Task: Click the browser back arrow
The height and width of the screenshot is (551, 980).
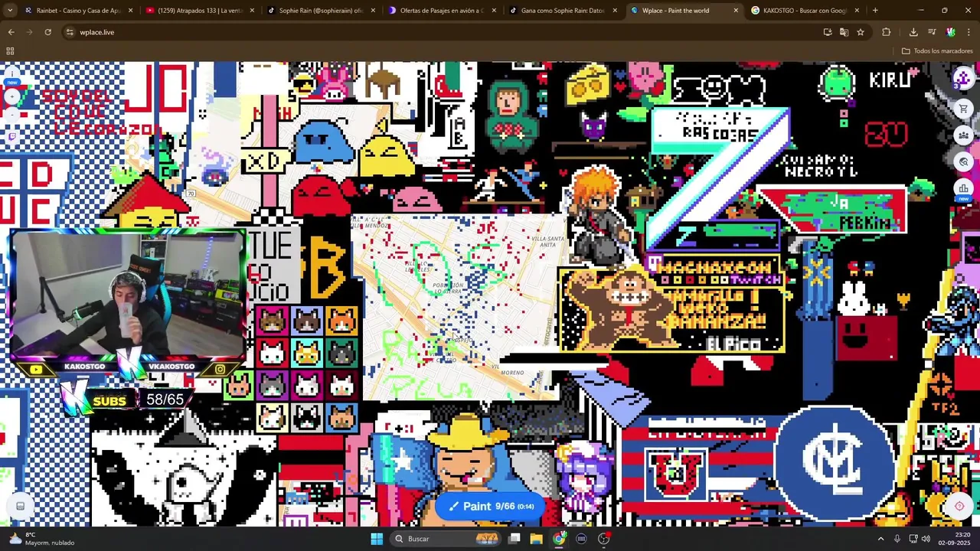Action: tap(11, 32)
